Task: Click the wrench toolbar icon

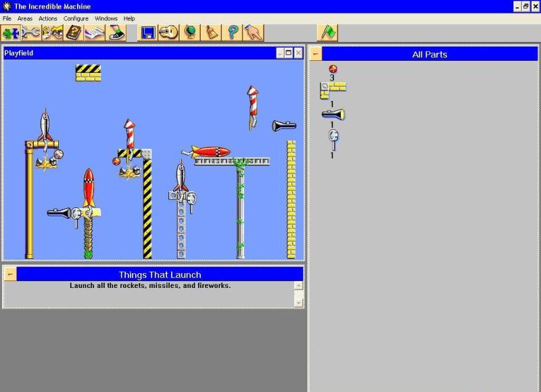Action: pyautogui.click(x=32, y=32)
